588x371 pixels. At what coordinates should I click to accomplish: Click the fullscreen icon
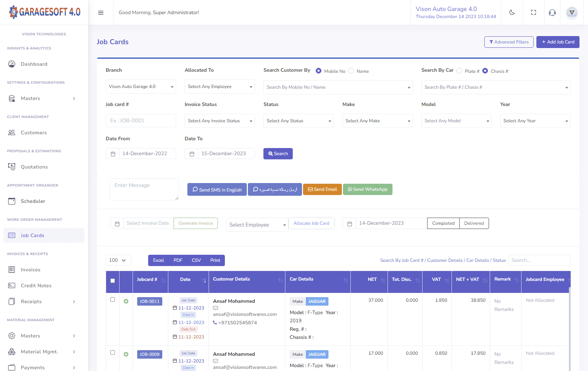(x=534, y=13)
